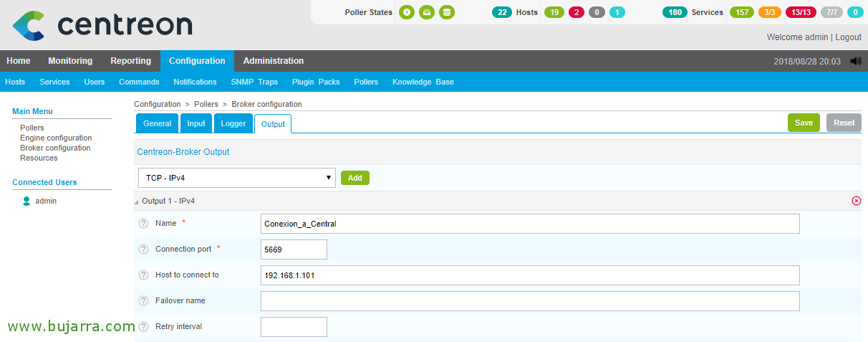The width and height of the screenshot is (868, 342).
Task: Click total services count 180
Action: tap(675, 12)
